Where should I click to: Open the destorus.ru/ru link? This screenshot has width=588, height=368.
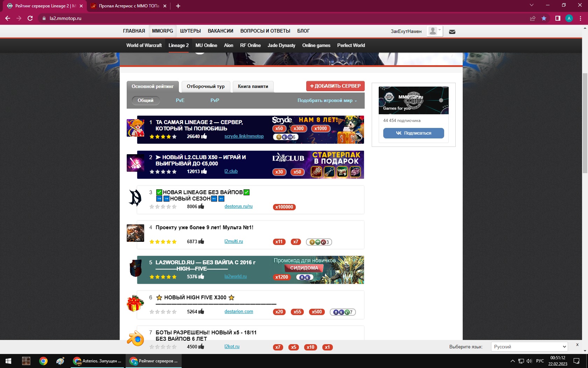pos(238,206)
